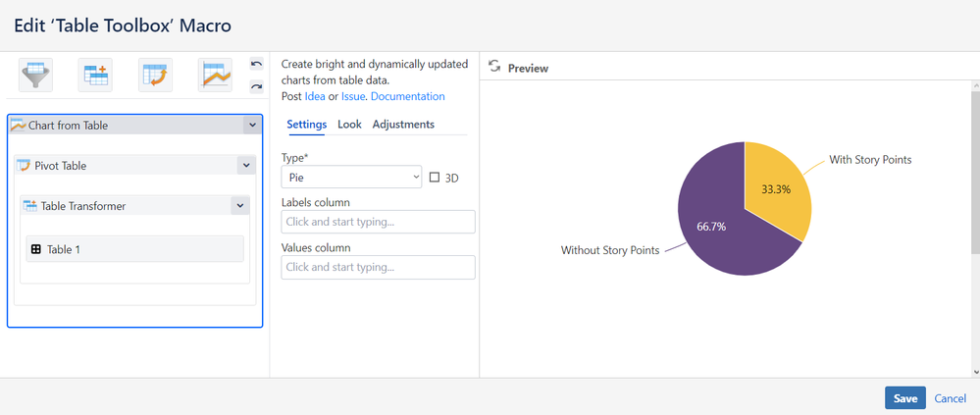This screenshot has width=980, height=415.
Task: Open the Documentation link
Action: tap(407, 96)
